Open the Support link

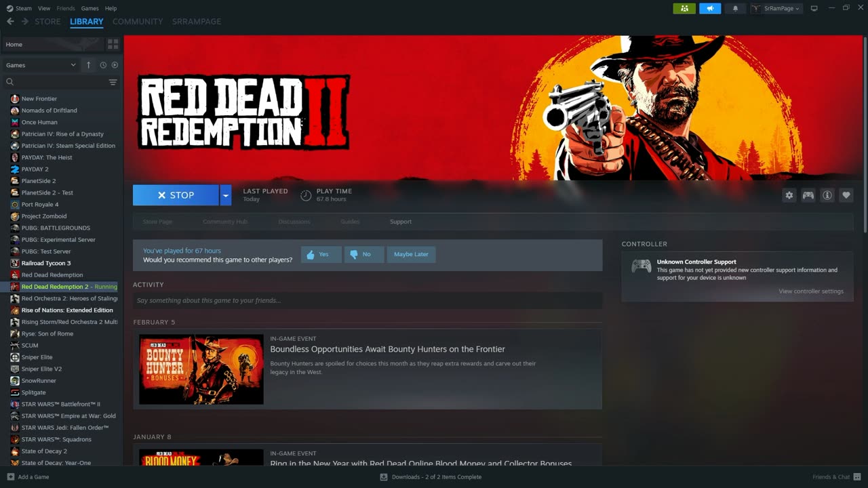(x=401, y=222)
